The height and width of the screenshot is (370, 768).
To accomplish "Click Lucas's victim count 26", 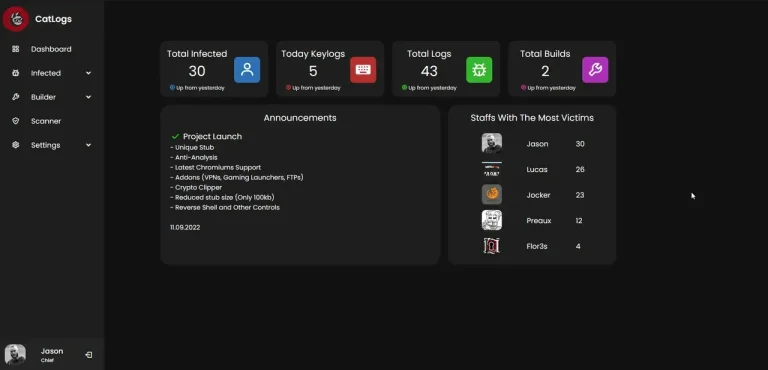I will click(x=580, y=170).
